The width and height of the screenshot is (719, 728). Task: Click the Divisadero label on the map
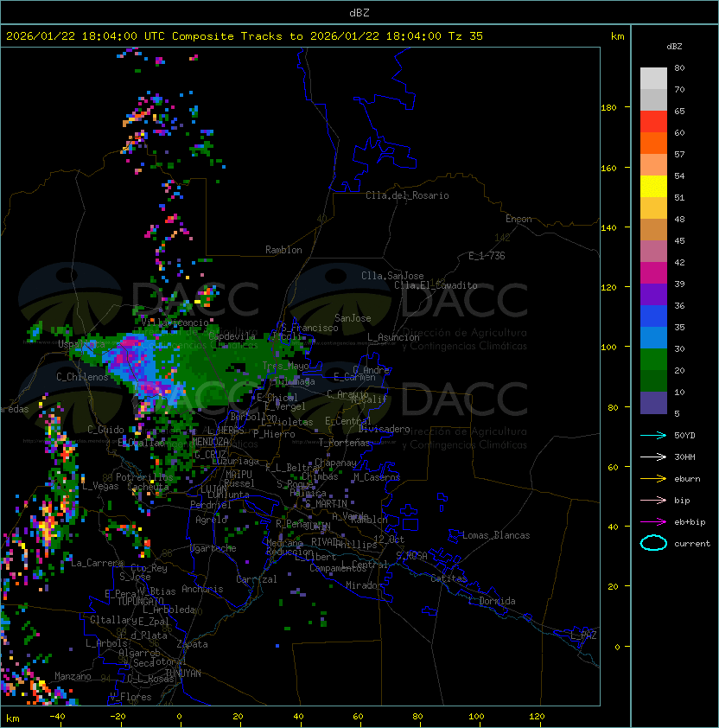coord(384,429)
